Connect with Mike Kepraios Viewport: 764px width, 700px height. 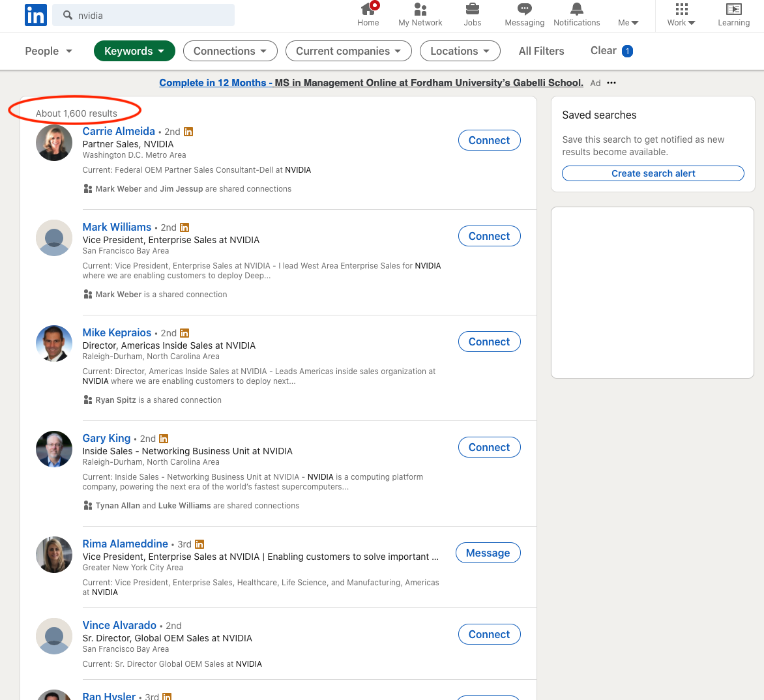click(x=489, y=342)
